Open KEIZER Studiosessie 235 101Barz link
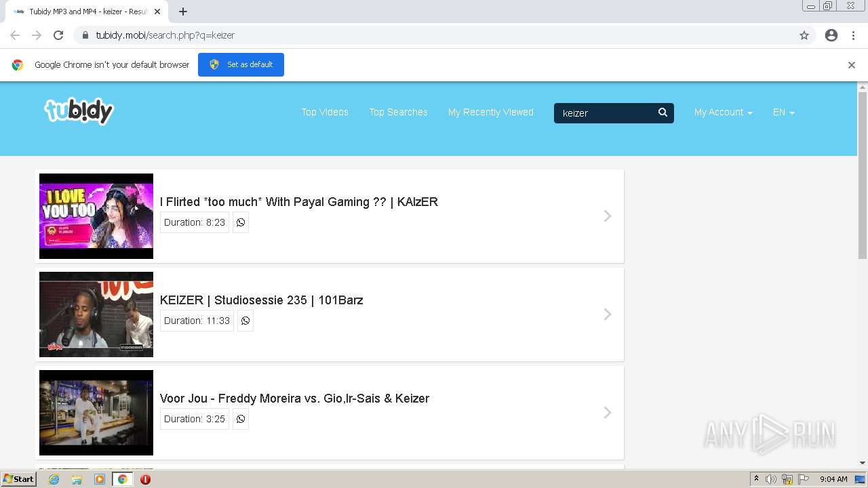The image size is (868, 488). pyautogui.click(x=262, y=300)
